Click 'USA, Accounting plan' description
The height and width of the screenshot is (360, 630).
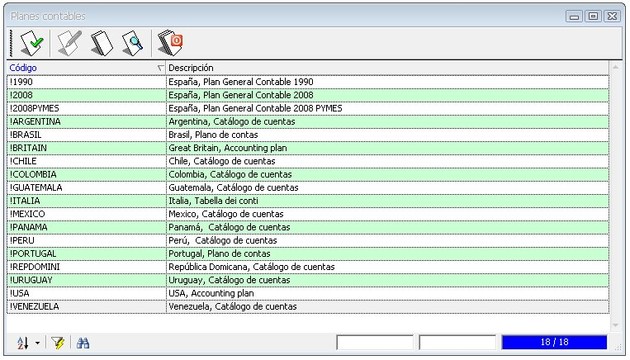[211, 293]
